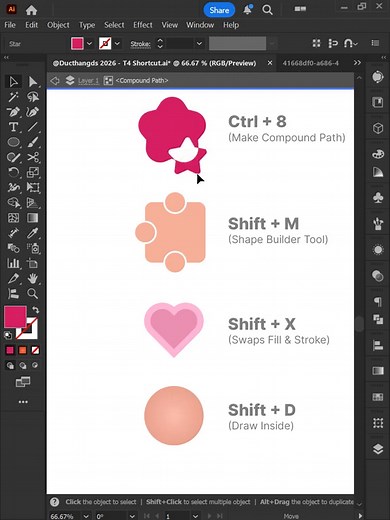The image size is (390, 520).
Task: Show hidden document tabs (>>)
Action: pos(357,63)
